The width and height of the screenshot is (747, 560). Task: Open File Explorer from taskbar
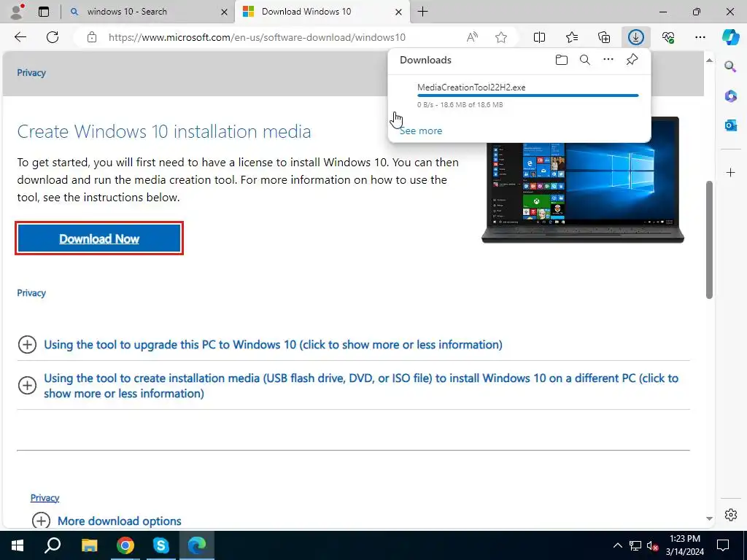89,545
